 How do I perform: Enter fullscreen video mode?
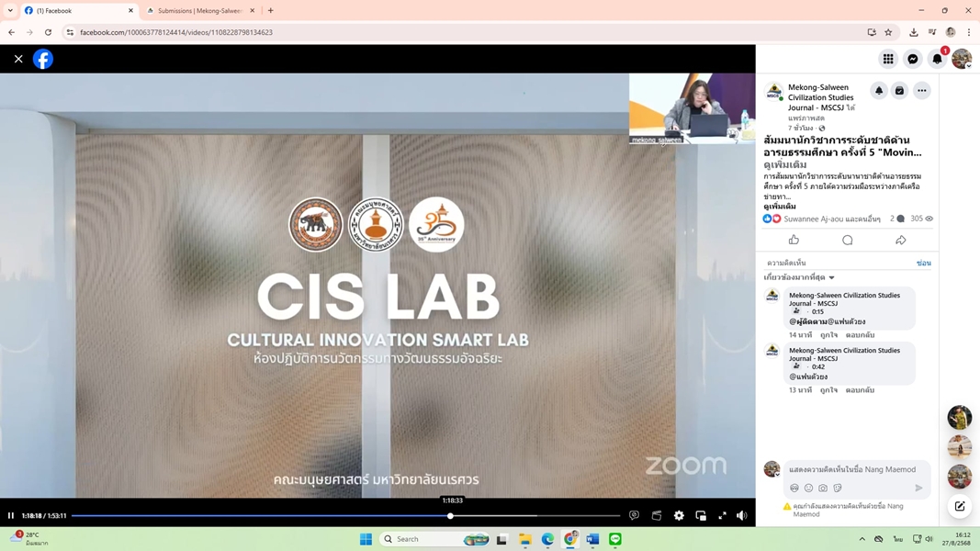pos(722,516)
